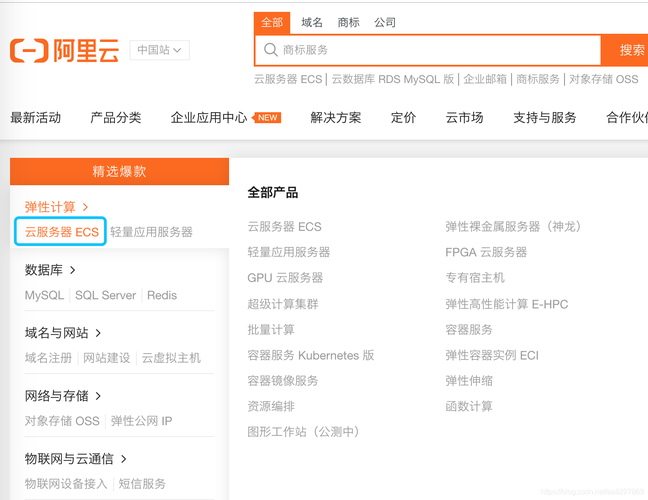Expand the 弹性计算 category chevron
This screenshot has width=648, height=500.
85,207
